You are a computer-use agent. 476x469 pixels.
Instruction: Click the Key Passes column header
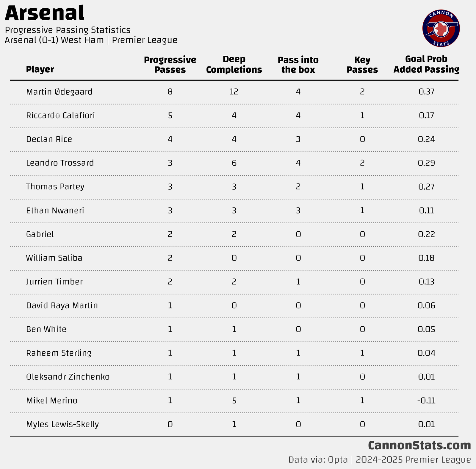coord(362,65)
